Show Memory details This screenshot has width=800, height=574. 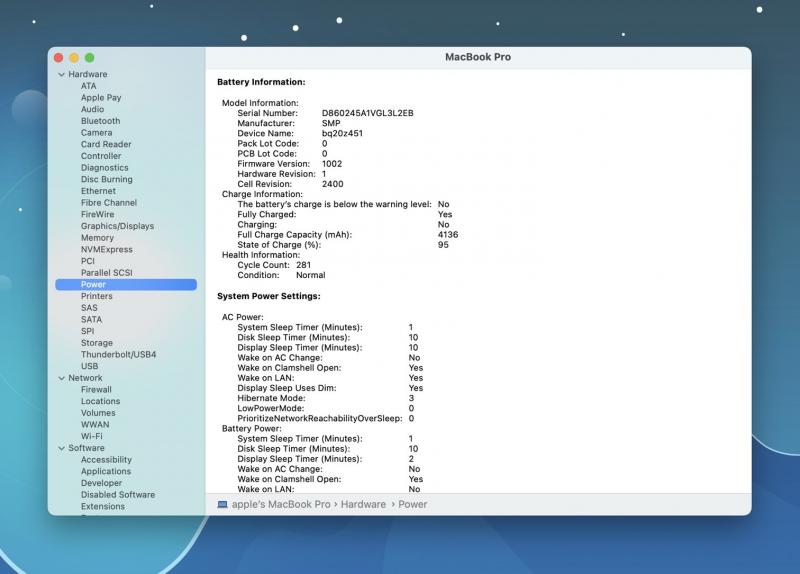pyautogui.click(x=97, y=238)
